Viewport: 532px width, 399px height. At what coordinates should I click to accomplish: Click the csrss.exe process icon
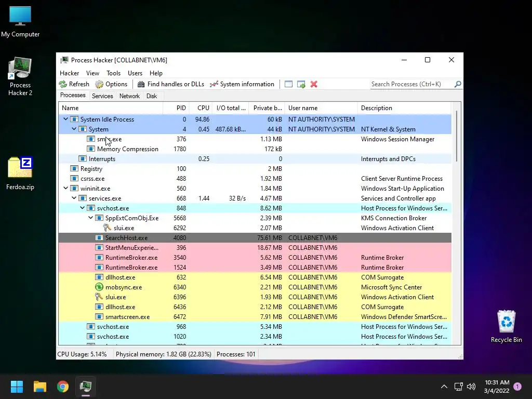tap(74, 178)
